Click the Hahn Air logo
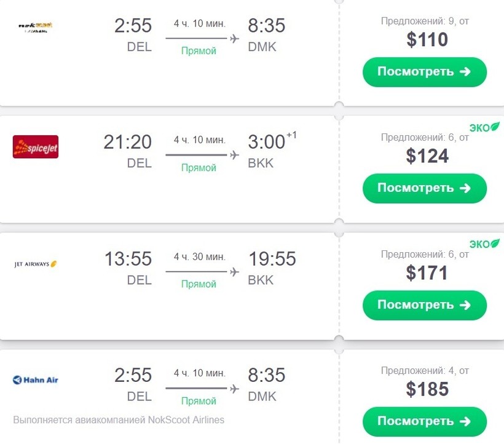Screen dimensions: 504x444 pos(36,380)
